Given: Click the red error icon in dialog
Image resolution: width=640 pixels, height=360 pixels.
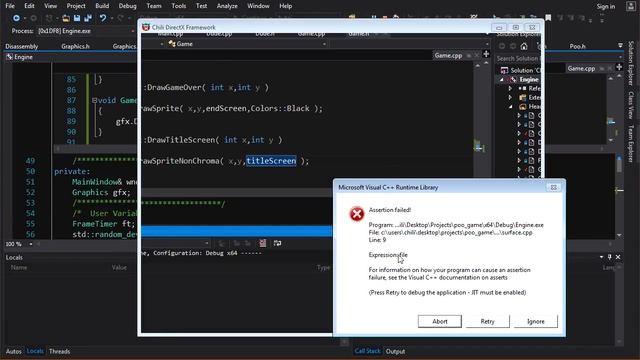Looking at the screenshot, I should [x=357, y=214].
